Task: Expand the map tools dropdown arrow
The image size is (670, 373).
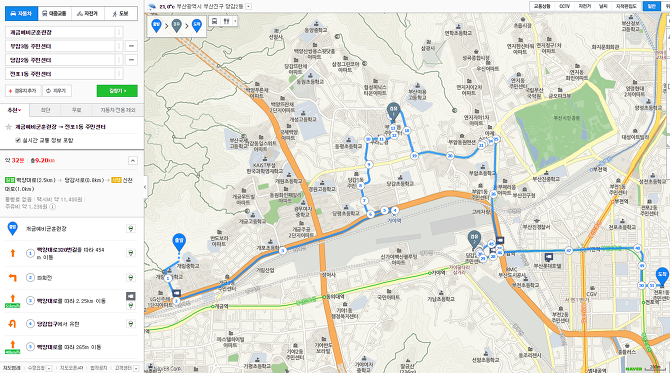Action: (235, 21)
